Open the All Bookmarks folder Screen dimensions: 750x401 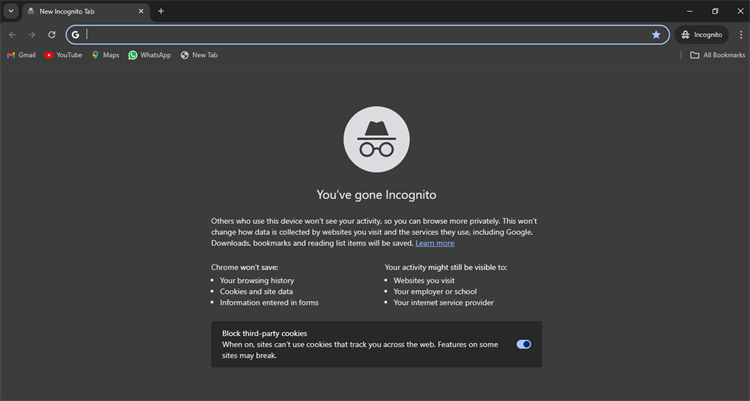(717, 55)
